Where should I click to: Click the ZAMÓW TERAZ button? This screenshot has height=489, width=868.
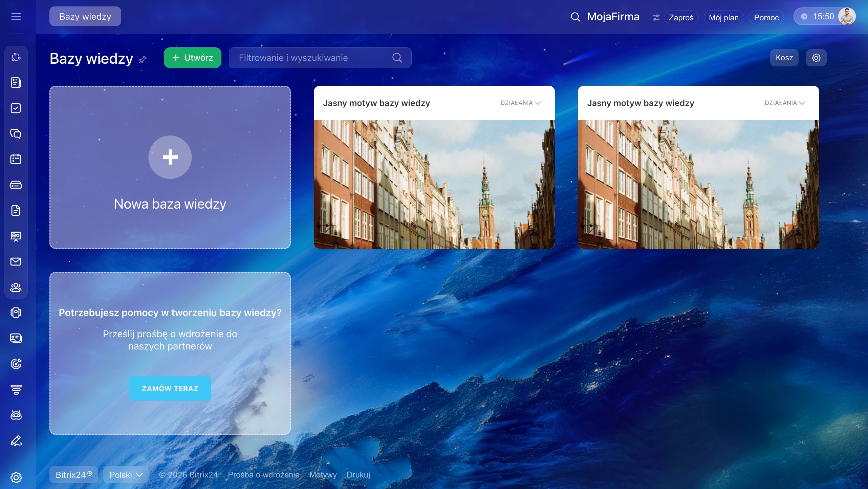click(x=170, y=388)
